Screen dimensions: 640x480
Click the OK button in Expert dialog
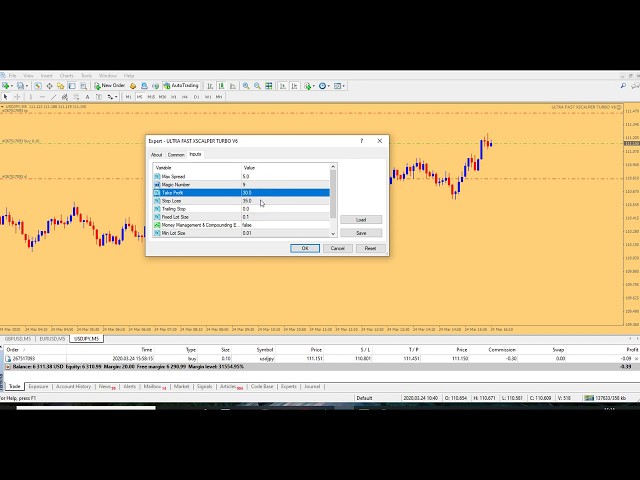[x=305, y=248]
